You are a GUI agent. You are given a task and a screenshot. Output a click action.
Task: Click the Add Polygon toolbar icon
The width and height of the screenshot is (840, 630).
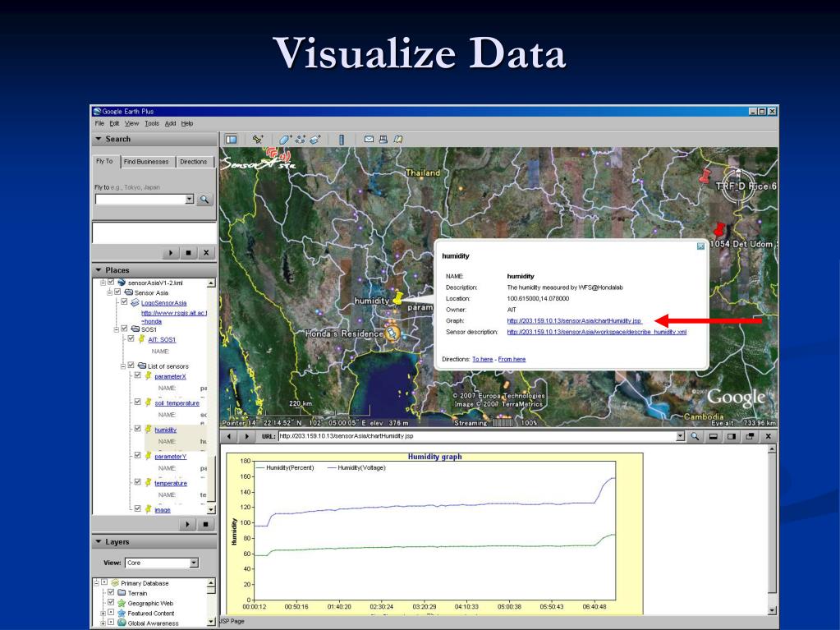click(x=284, y=140)
